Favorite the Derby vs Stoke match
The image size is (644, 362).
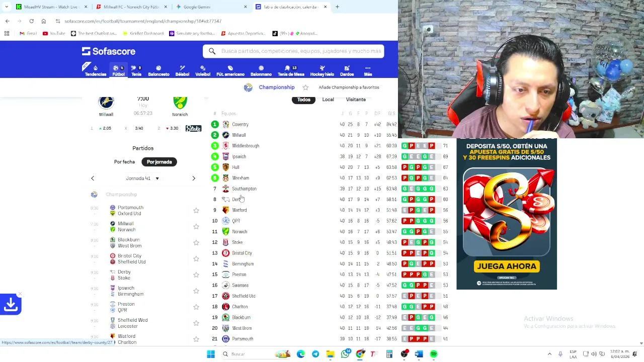[196, 275]
